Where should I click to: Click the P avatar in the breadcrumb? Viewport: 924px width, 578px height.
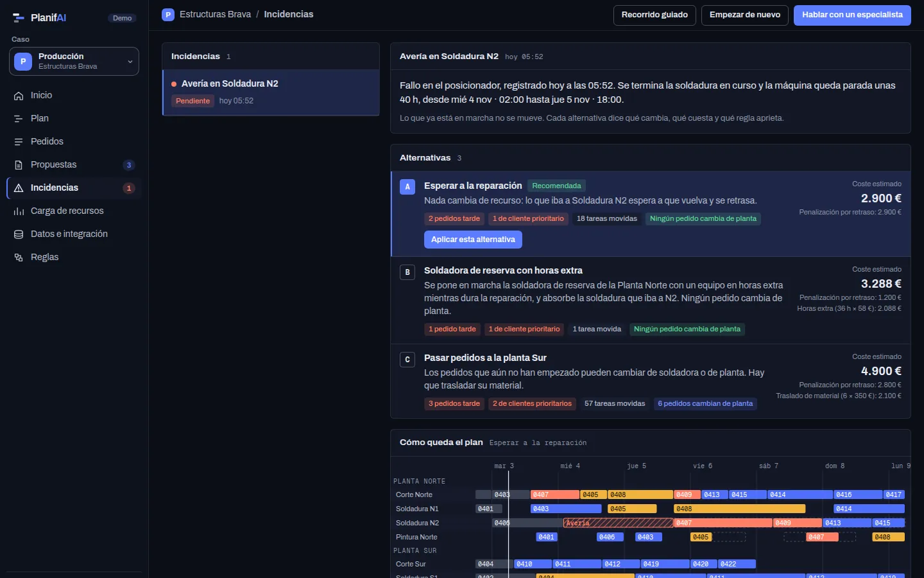(168, 14)
